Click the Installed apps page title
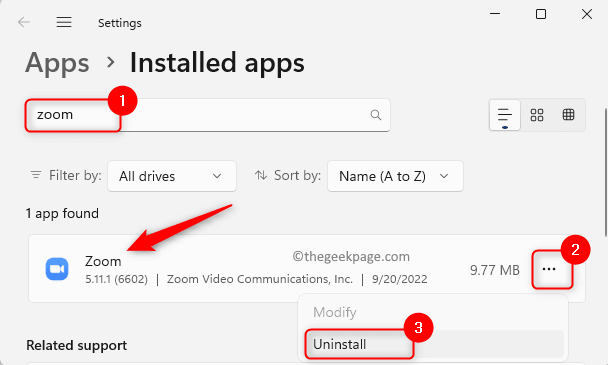This screenshot has width=608, height=365. click(217, 63)
